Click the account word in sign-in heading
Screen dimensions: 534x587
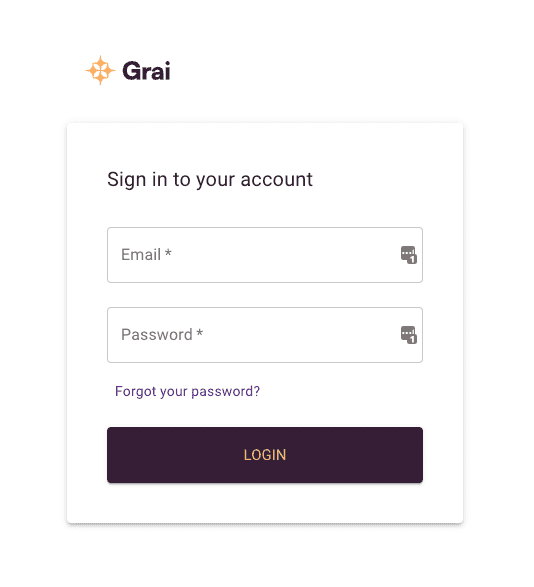point(276,180)
